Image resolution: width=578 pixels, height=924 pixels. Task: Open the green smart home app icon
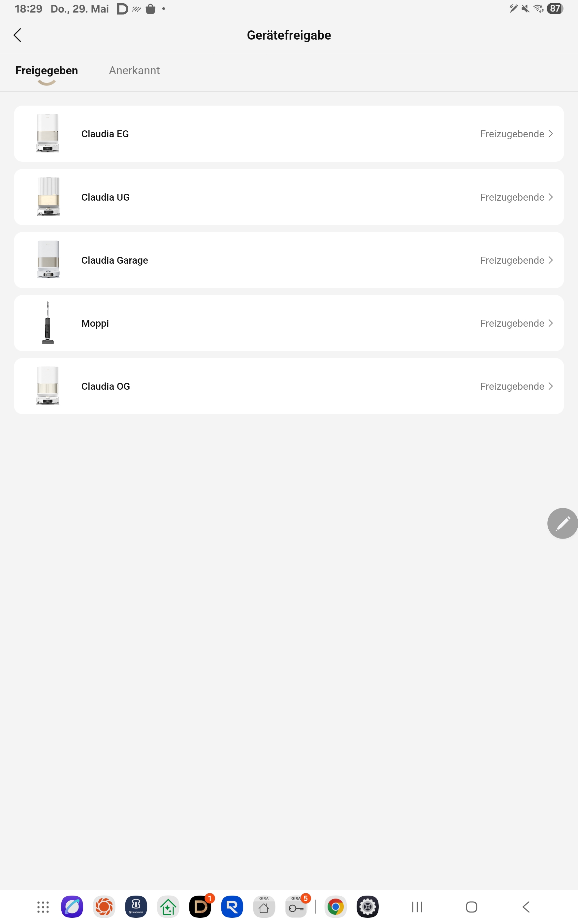click(x=168, y=907)
